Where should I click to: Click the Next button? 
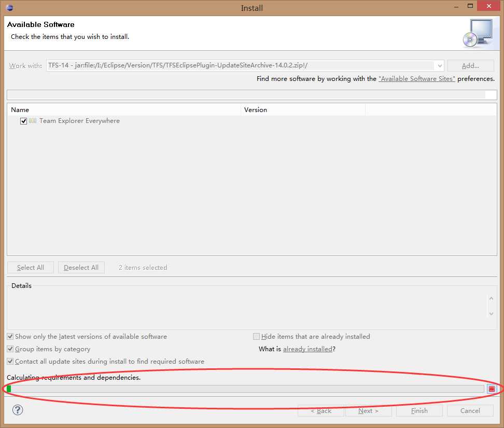pyautogui.click(x=368, y=411)
